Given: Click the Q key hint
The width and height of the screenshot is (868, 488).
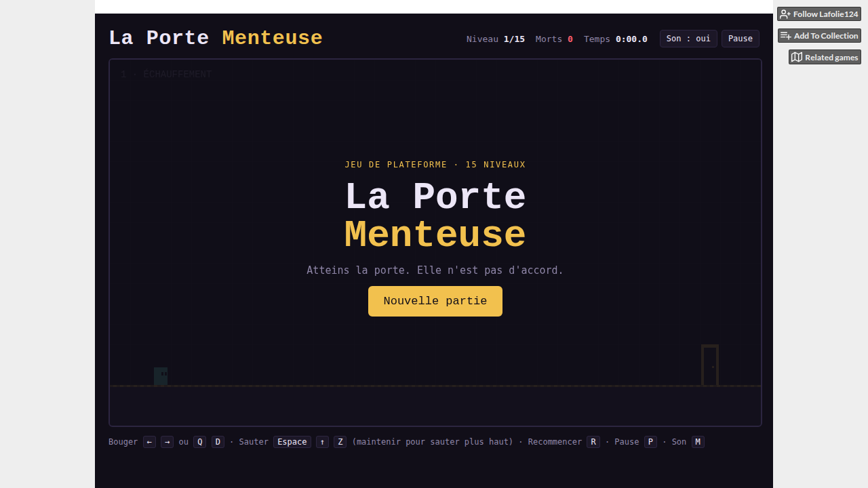Looking at the screenshot, I should [199, 442].
